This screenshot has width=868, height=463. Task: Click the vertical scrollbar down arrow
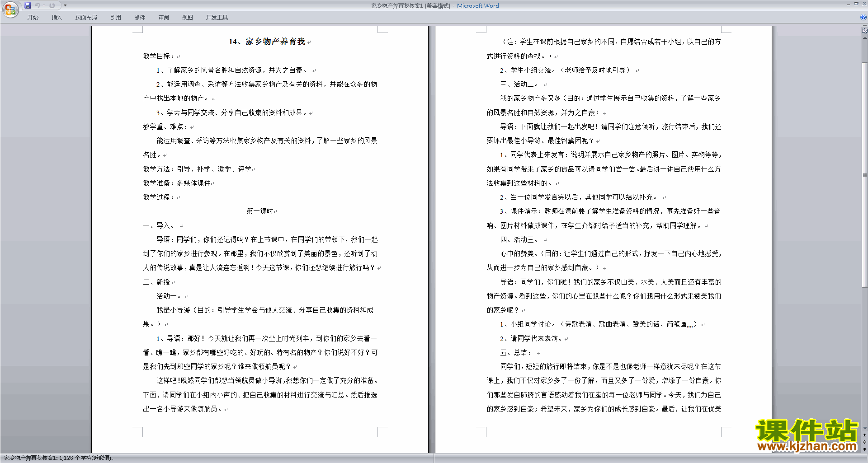pyautogui.click(x=864, y=428)
